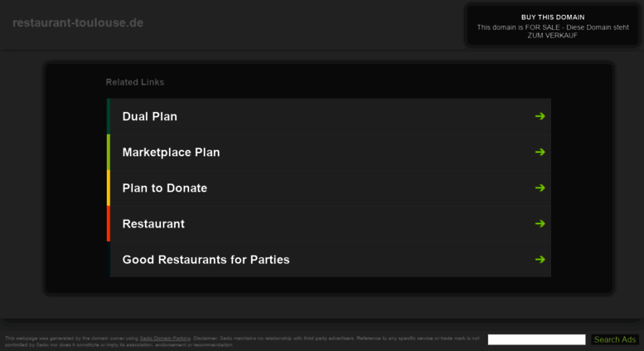Click arrow next to Good Restaurants for Parties
644x351 pixels.
[x=540, y=260]
